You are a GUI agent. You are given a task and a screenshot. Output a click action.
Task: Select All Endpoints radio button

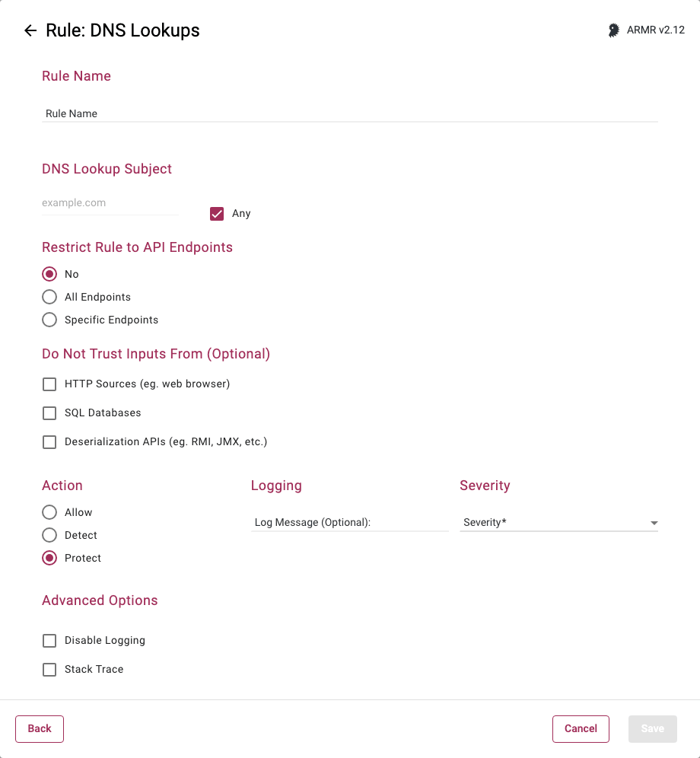(x=49, y=297)
